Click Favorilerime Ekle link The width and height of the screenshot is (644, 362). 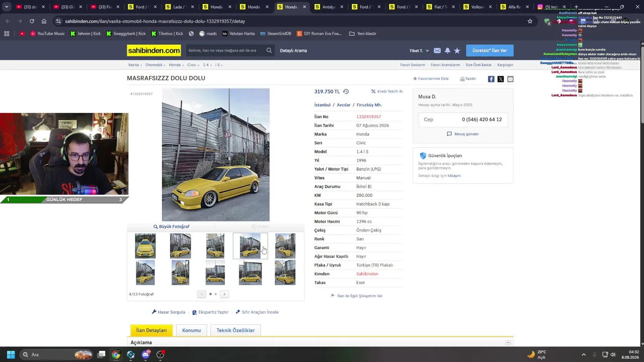431,79
